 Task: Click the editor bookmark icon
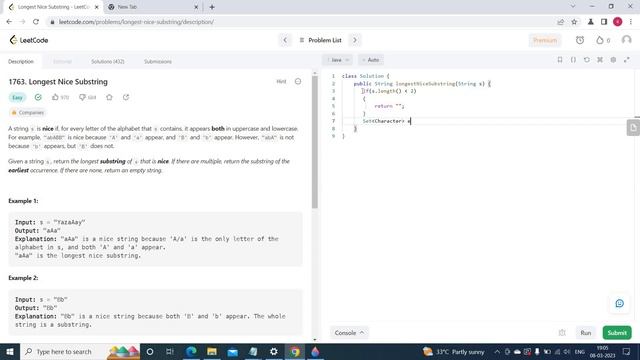560,60
